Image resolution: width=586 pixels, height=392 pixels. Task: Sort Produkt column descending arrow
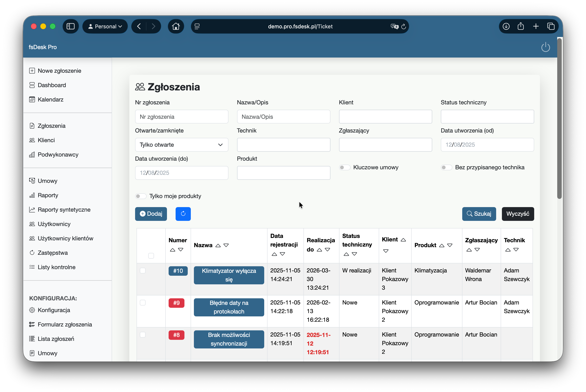(x=450, y=246)
